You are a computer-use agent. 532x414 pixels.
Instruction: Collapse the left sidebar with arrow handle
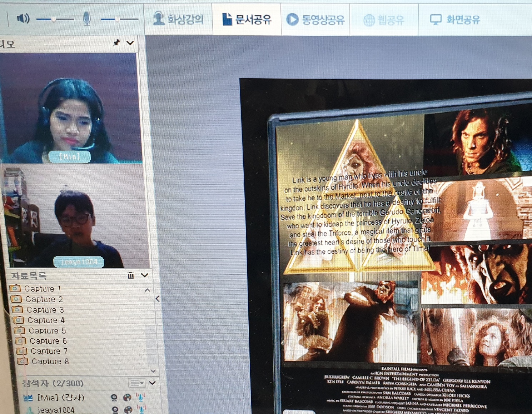click(158, 299)
